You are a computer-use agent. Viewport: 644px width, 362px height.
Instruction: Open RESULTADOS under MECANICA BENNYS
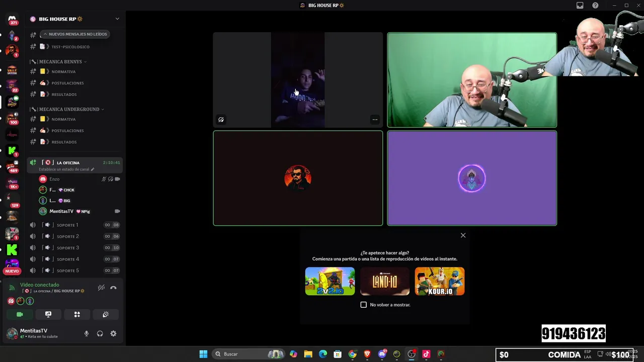tap(64, 95)
